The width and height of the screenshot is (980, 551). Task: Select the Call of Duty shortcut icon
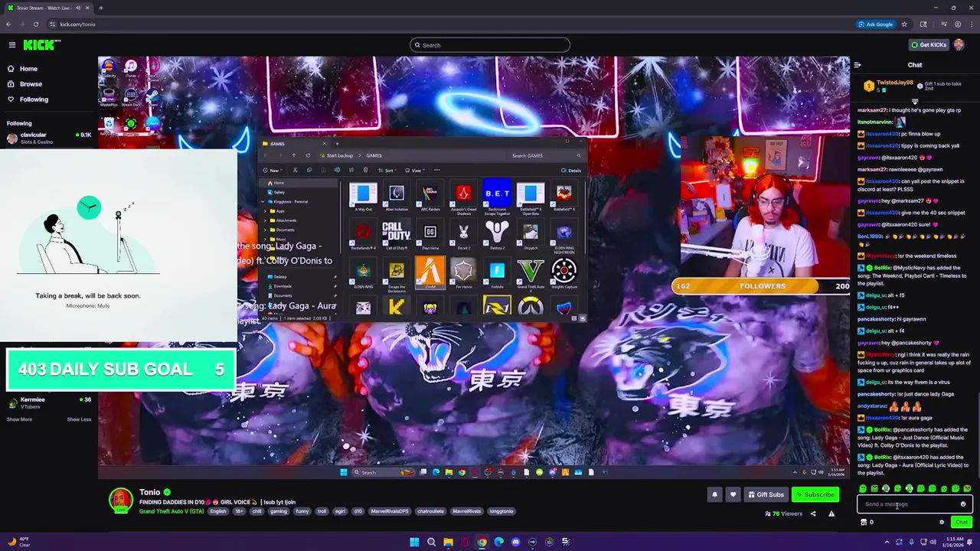pos(397,235)
